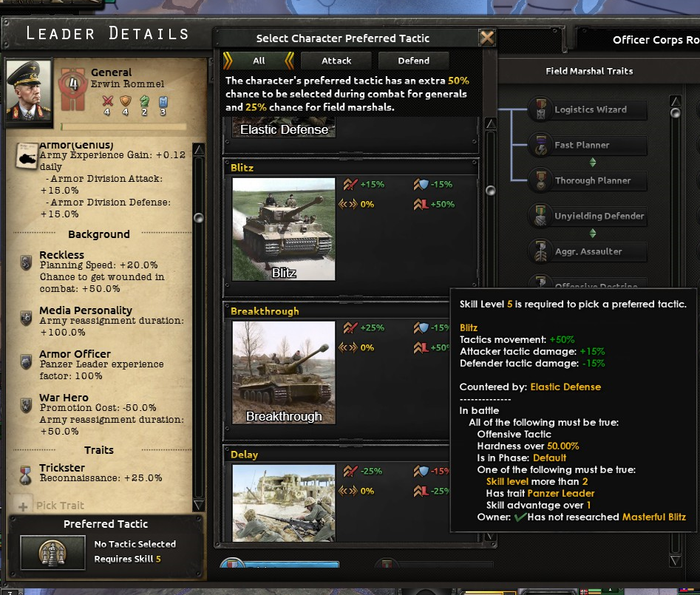The width and height of the screenshot is (700, 595).
Task: Click the down arrow of leader details scrollbar
Action: pos(199,505)
